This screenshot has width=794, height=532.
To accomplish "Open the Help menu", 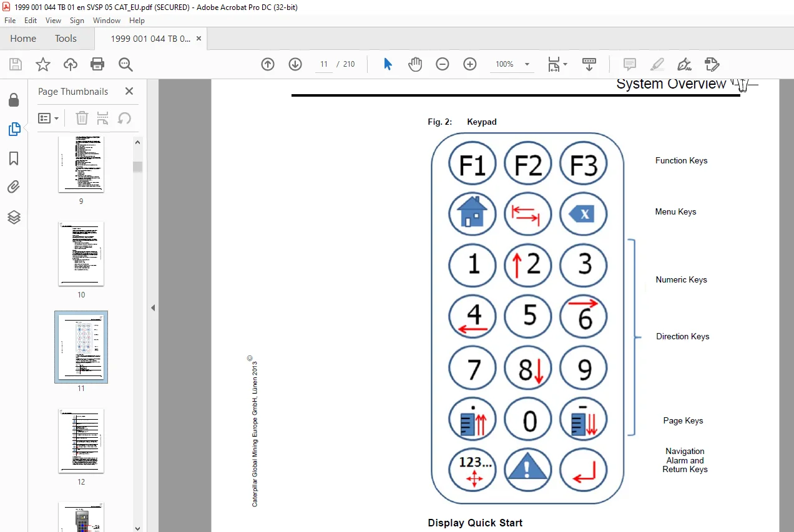I will pos(137,21).
